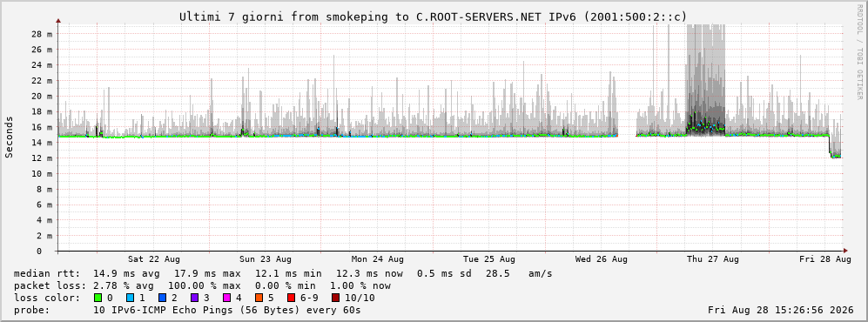Image resolution: width=868 pixels, height=322 pixels.
Task: Click the Wed 26 Aug axis label
Action: click(602, 259)
